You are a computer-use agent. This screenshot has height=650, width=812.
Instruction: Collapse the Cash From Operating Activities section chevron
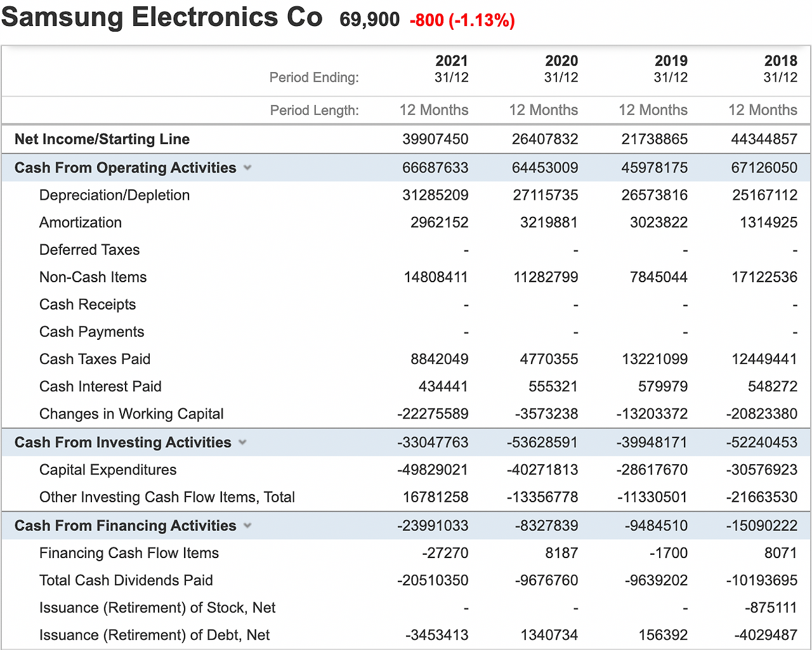[247, 168]
